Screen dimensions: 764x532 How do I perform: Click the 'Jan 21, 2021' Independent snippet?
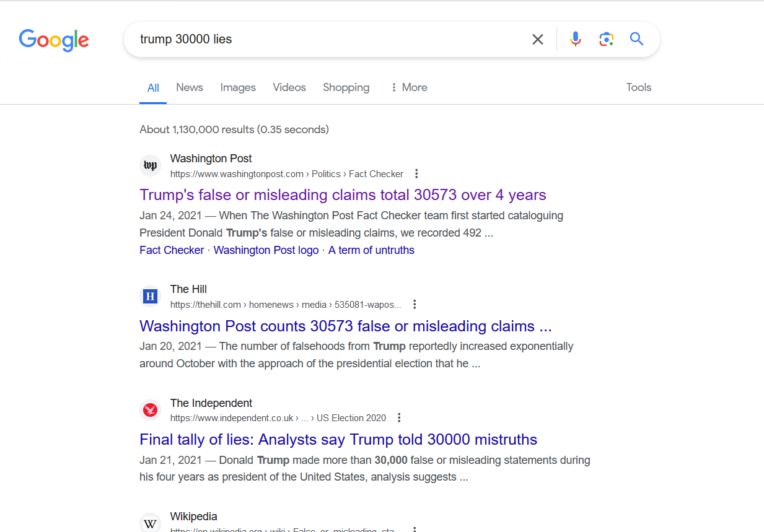[x=365, y=469]
